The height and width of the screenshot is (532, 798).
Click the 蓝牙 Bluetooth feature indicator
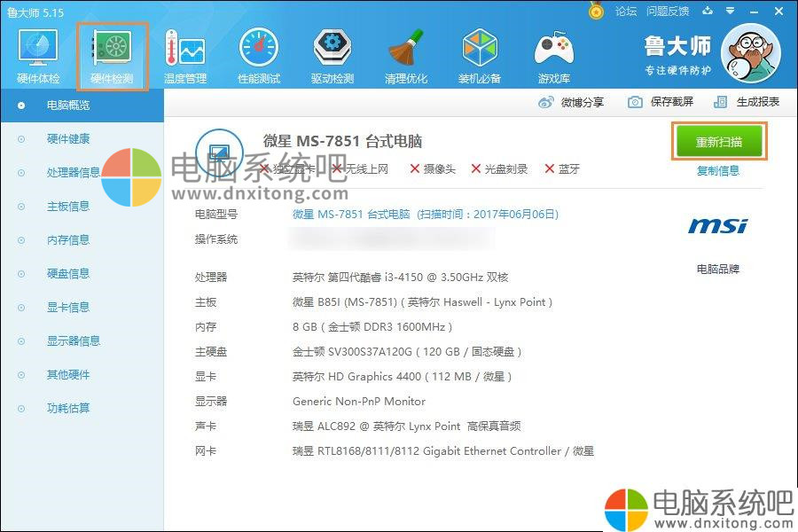point(562,169)
